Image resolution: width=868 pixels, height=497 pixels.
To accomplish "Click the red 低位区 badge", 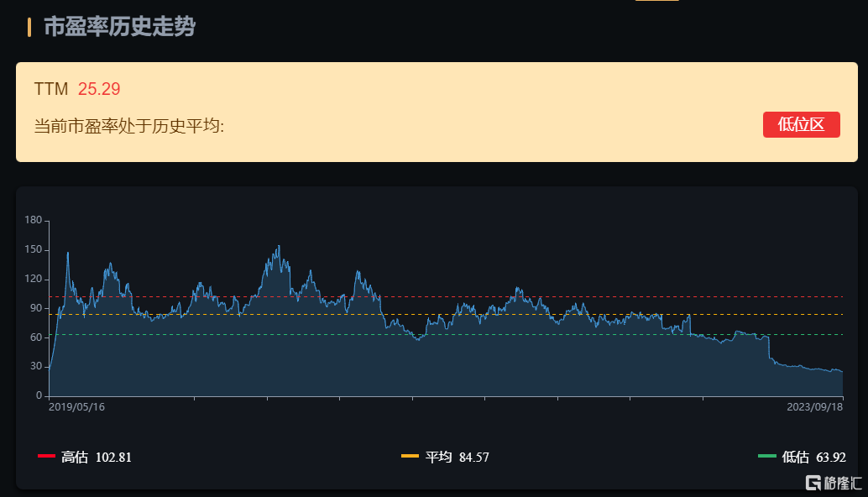I will tap(801, 124).
